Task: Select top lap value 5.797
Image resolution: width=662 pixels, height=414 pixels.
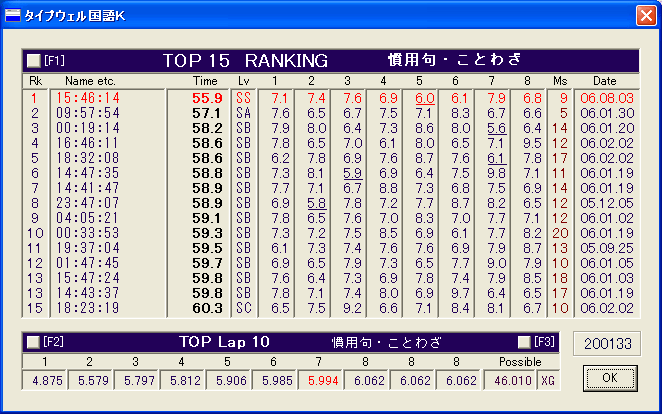Action: click(137, 381)
